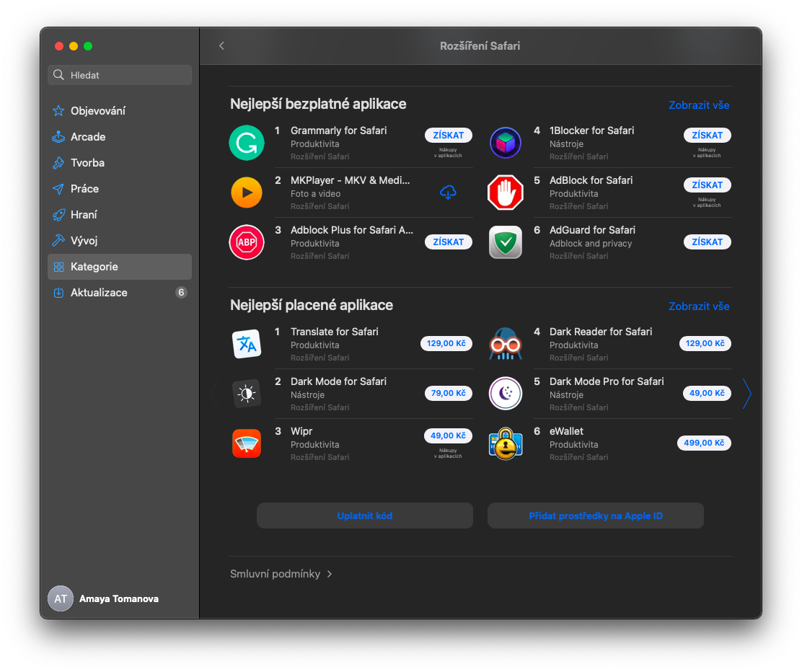The width and height of the screenshot is (802, 672).
Task: Open the Grammarly for Safari title
Action: 338,131
